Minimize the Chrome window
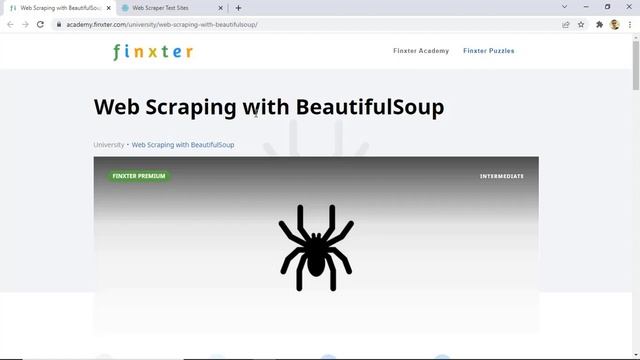Viewport: 640px width, 360px height. click(x=586, y=7)
